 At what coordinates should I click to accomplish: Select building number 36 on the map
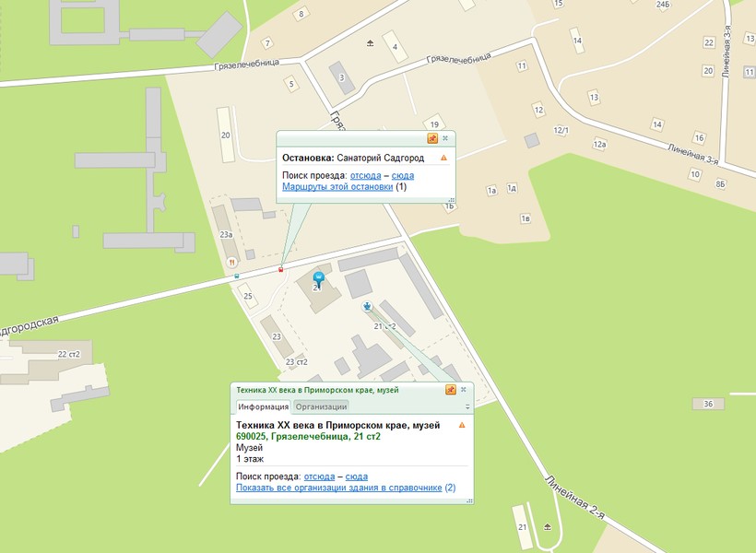click(x=708, y=404)
